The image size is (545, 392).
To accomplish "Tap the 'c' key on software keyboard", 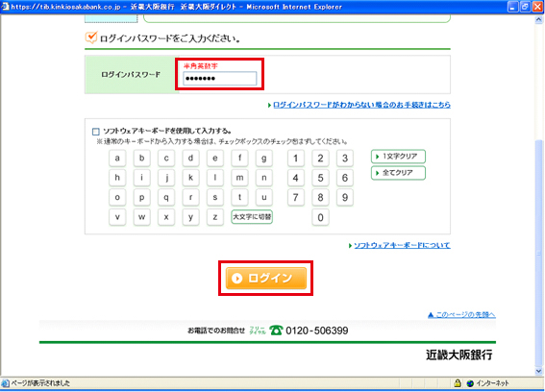I will (x=166, y=159).
